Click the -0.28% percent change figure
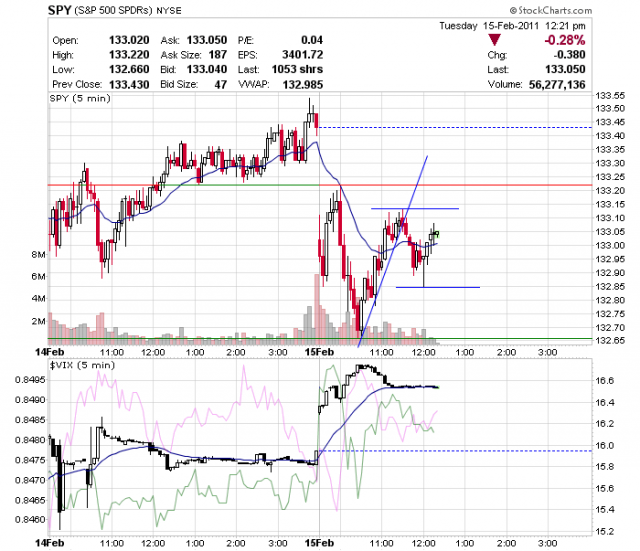Image resolution: width=640 pixels, height=551 pixels. click(564, 40)
